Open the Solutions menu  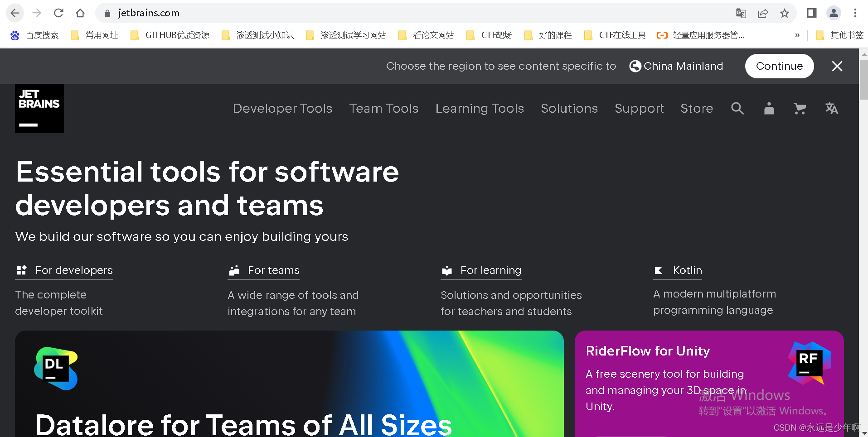pos(569,108)
